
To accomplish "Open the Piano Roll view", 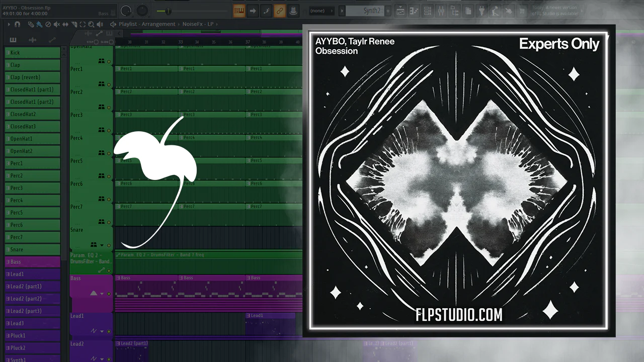I will click(x=414, y=11).
